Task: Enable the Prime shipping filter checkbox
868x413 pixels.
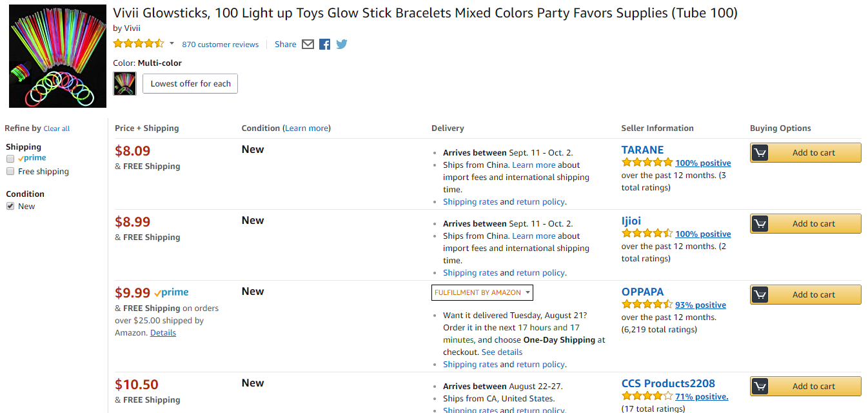Action: tap(10, 159)
